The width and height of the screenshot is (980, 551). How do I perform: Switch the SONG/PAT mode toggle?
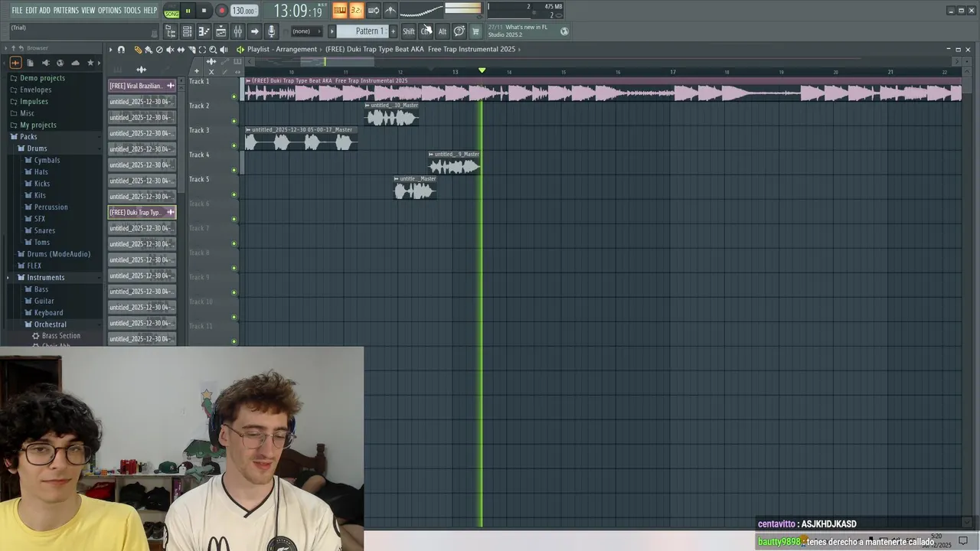171,11
